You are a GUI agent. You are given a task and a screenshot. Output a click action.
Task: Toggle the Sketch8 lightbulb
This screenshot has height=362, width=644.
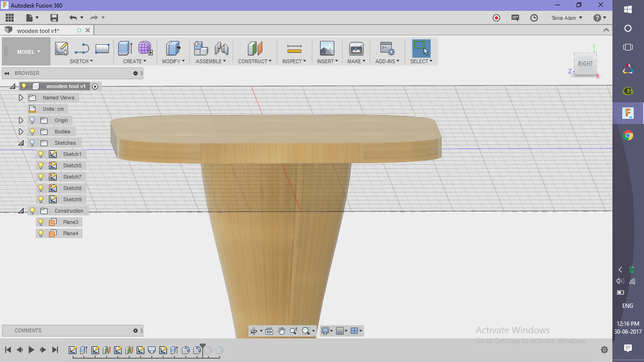click(41, 188)
